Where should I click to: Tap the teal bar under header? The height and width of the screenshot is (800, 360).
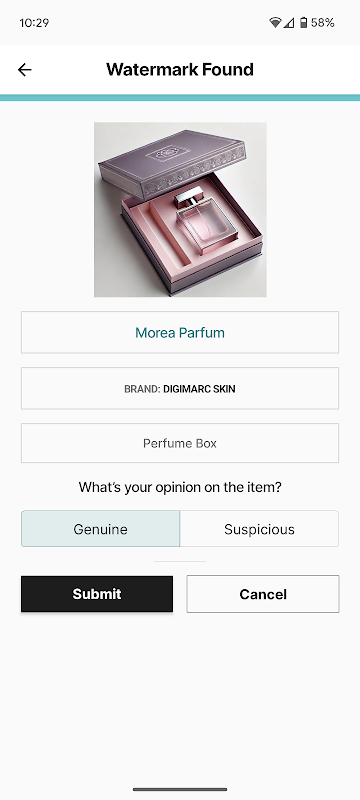(180, 97)
